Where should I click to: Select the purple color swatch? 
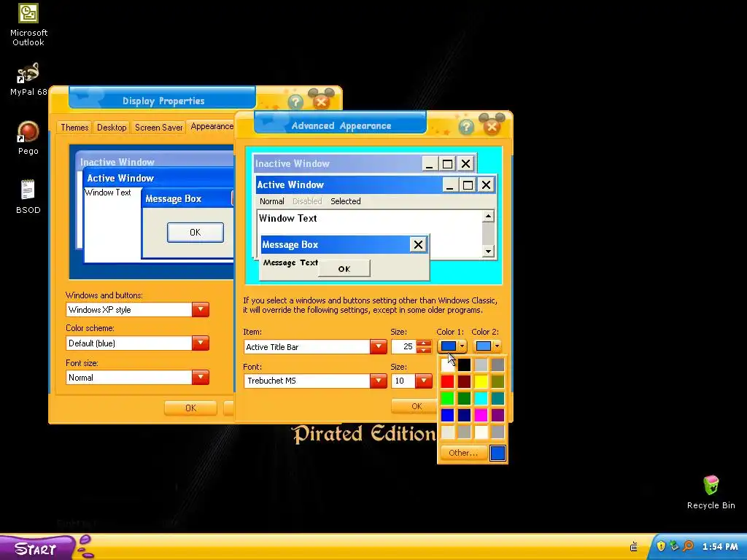(498, 415)
